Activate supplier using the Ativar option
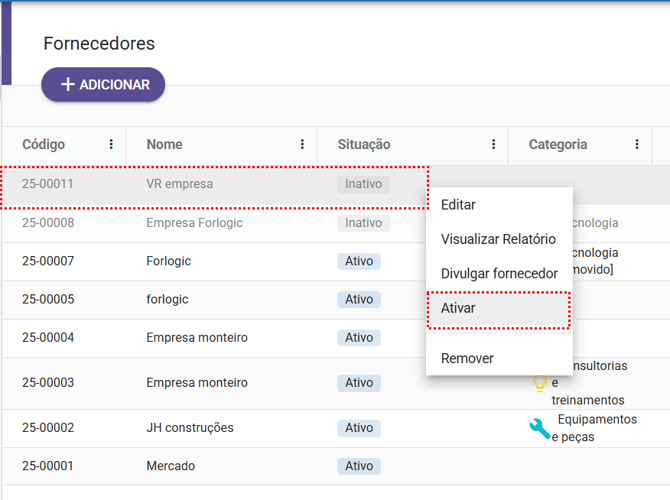The width and height of the screenshot is (670, 500). (x=458, y=308)
